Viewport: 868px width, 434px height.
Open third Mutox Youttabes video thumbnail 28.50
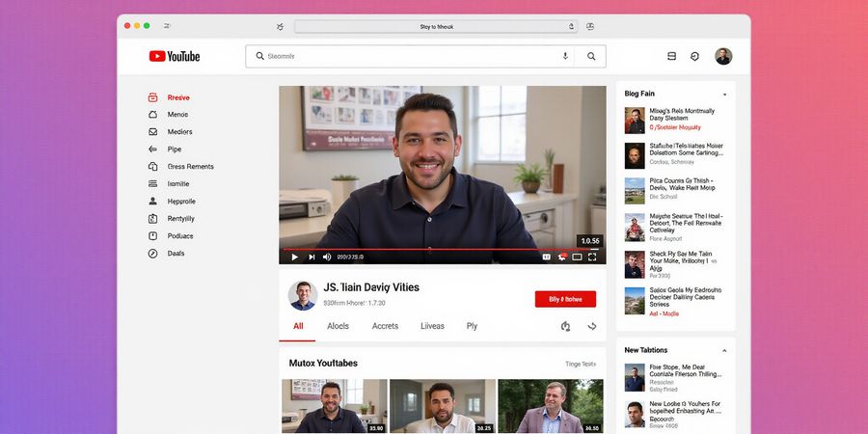551,406
